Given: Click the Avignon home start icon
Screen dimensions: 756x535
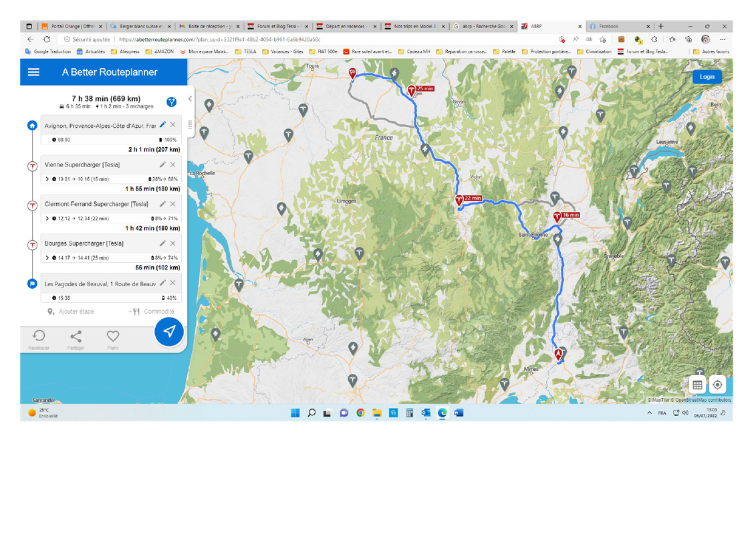Looking at the screenshot, I should click(32, 126).
